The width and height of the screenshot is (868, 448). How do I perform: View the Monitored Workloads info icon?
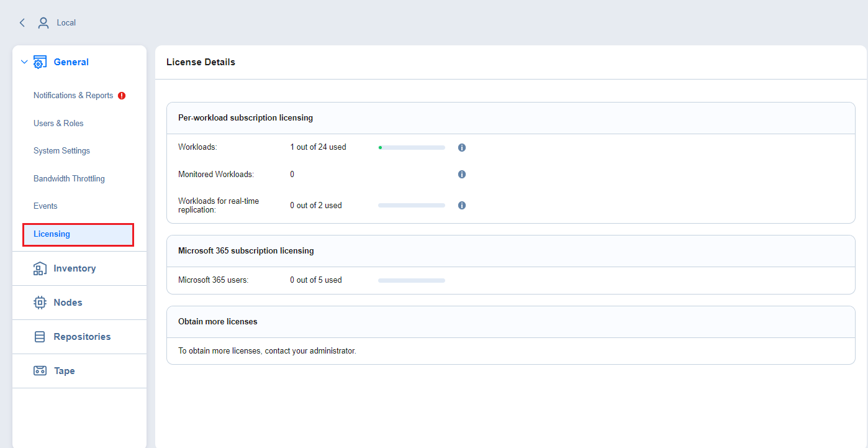[461, 174]
